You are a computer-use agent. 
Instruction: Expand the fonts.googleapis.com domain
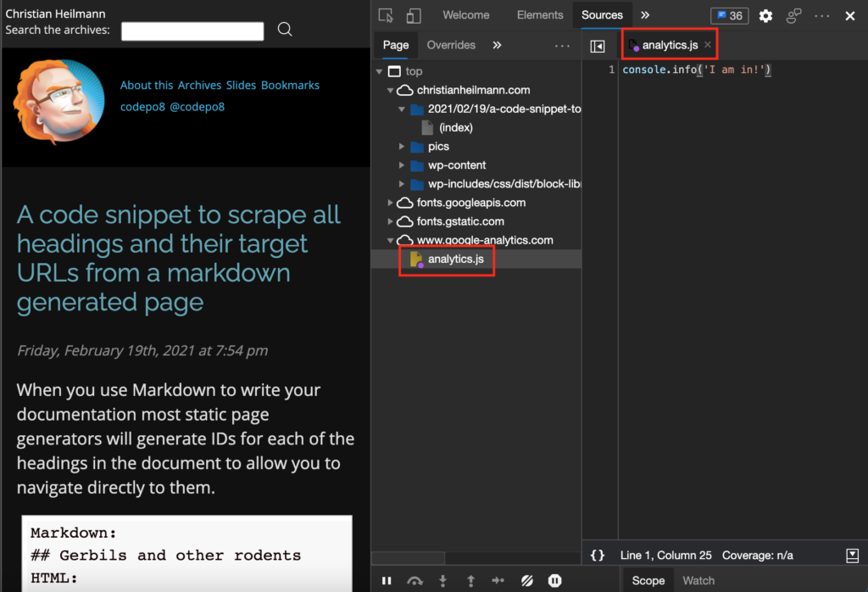(x=391, y=203)
